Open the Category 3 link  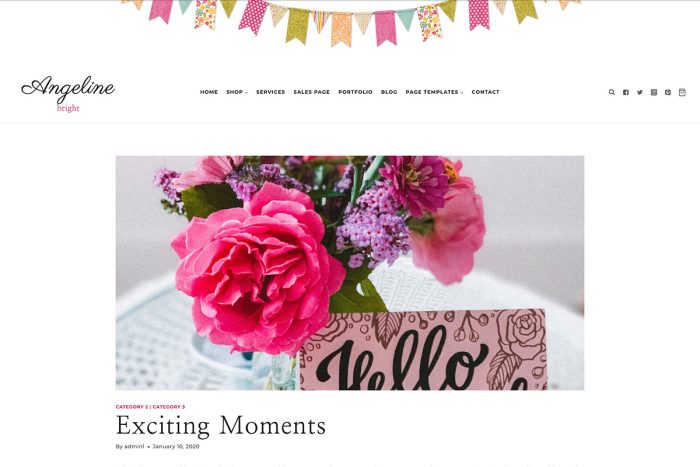coord(169,407)
